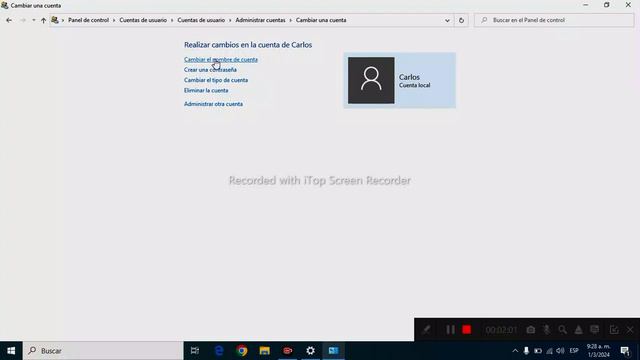This screenshot has height=360, width=640.
Task: Pause the screen recording
Action: [x=450, y=330]
